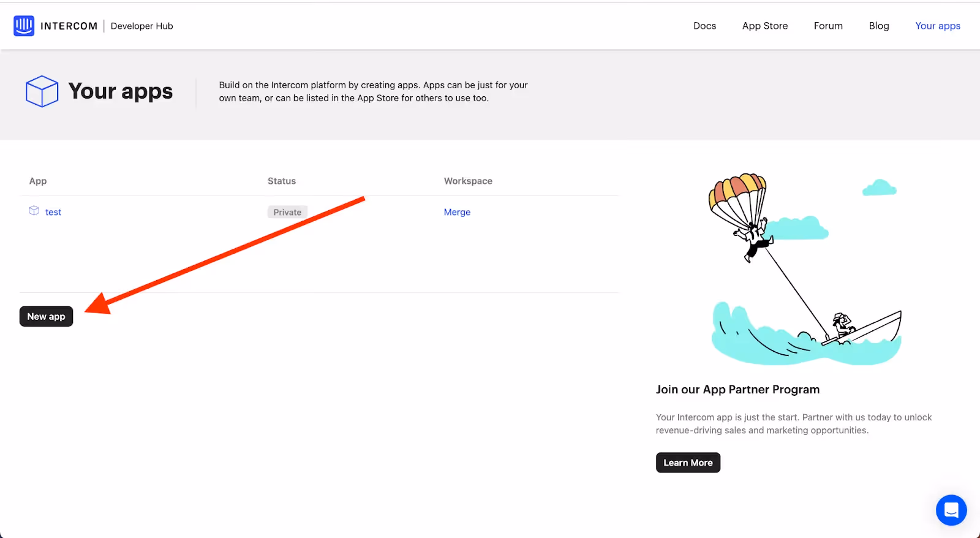Image resolution: width=980 pixels, height=538 pixels.
Task: Open the test app link
Action: (53, 212)
